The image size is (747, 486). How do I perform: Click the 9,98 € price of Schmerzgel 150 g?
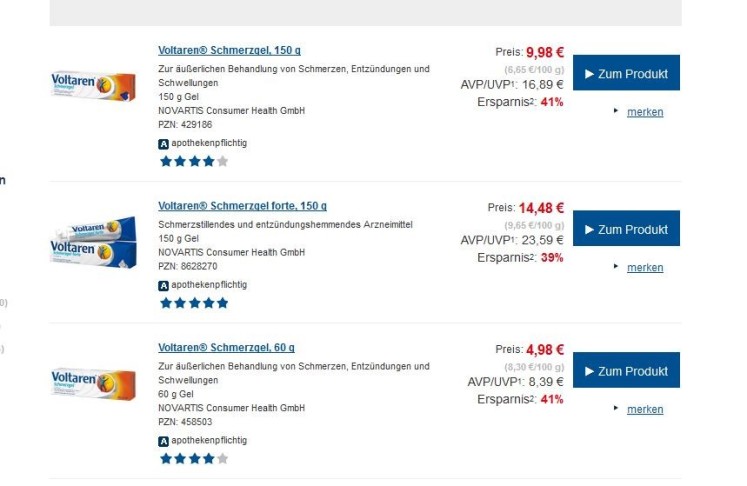pyautogui.click(x=545, y=51)
